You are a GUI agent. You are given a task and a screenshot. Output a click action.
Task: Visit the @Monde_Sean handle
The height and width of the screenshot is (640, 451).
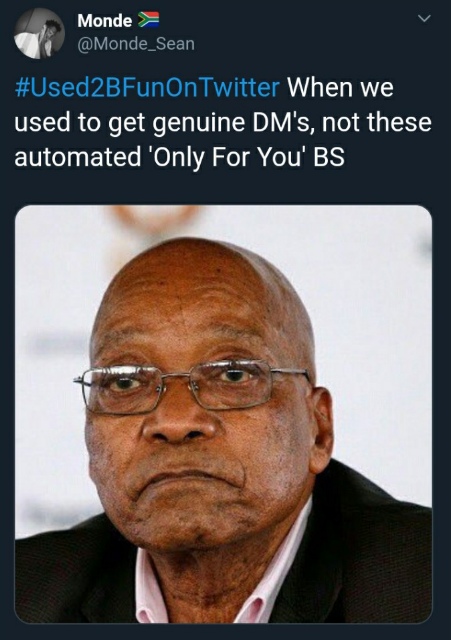click(136, 44)
